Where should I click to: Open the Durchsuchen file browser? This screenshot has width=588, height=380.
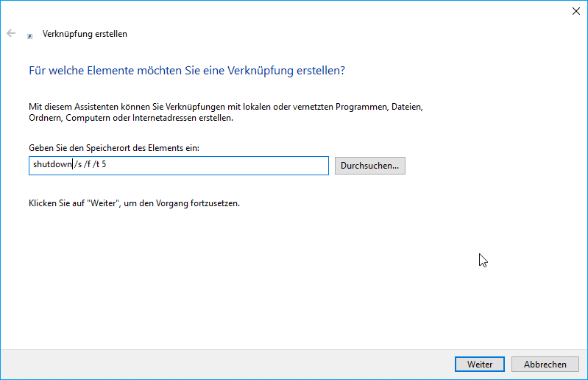pyautogui.click(x=369, y=166)
